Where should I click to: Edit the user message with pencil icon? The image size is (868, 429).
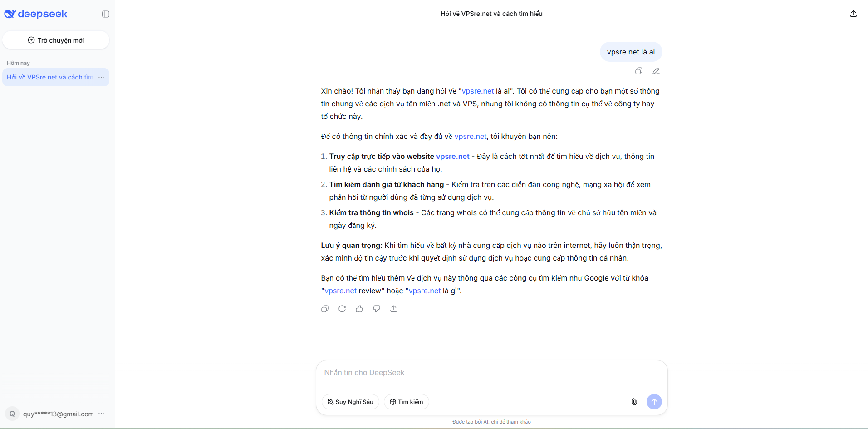[x=656, y=71]
